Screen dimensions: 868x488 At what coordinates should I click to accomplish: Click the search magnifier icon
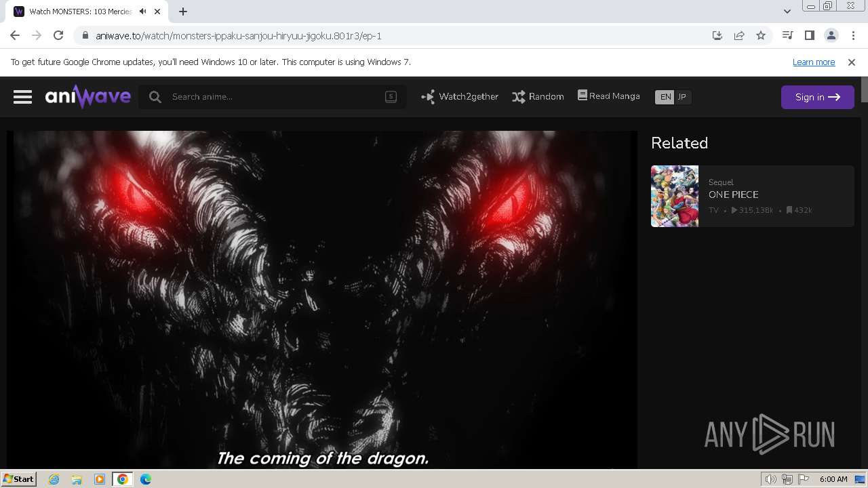click(155, 97)
